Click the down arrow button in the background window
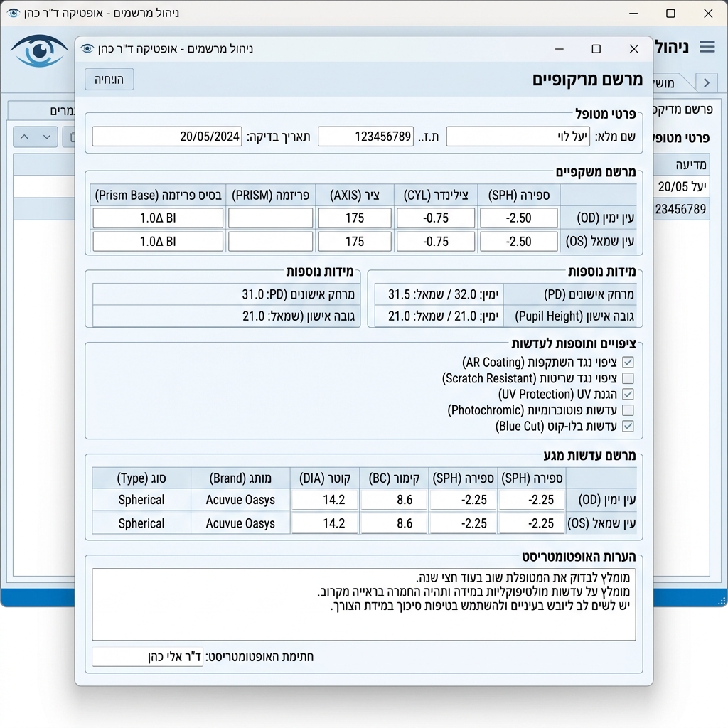This screenshot has height=728, width=728. click(47, 137)
